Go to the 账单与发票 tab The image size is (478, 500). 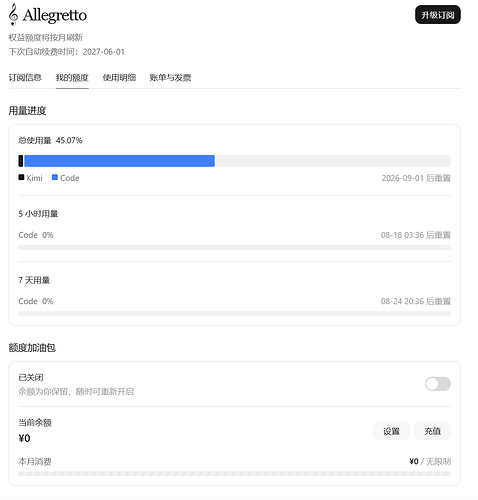[170, 78]
